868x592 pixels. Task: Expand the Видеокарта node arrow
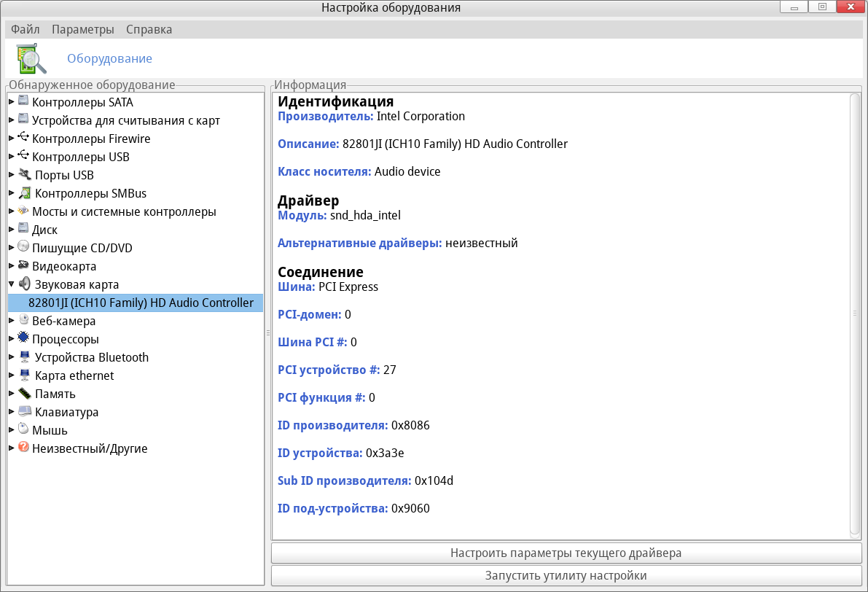coord(11,266)
